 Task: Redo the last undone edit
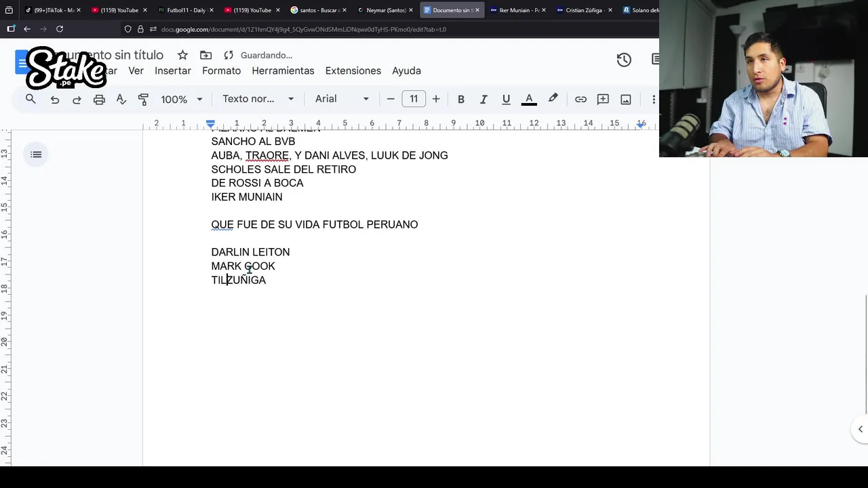tap(77, 99)
